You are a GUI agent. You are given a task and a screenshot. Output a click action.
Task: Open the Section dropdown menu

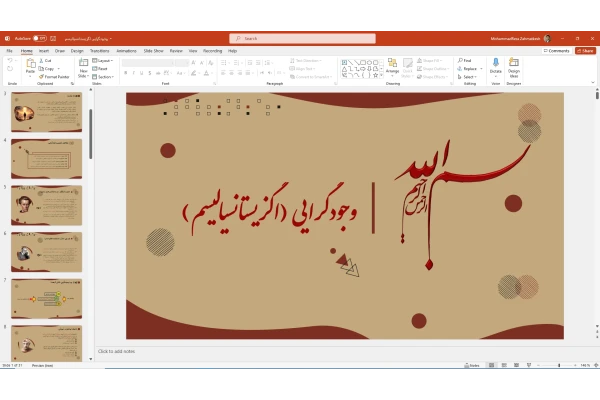click(x=105, y=76)
